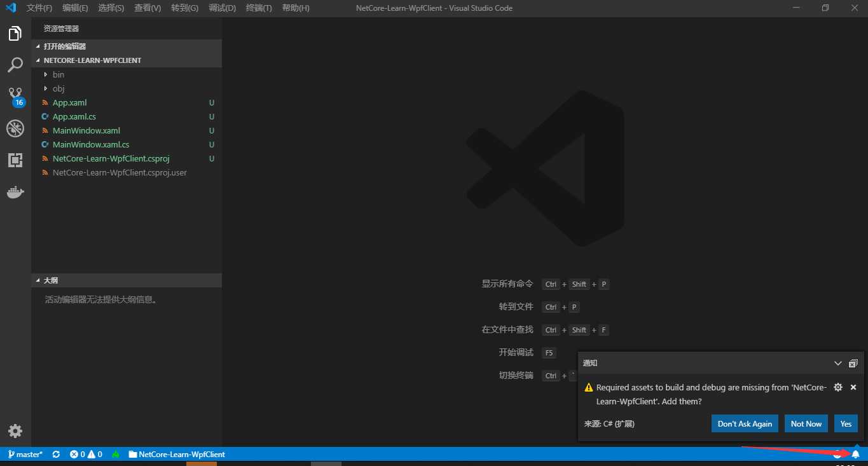
Task: Open the 编辑(E) menu
Action: click(x=75, y=8)
